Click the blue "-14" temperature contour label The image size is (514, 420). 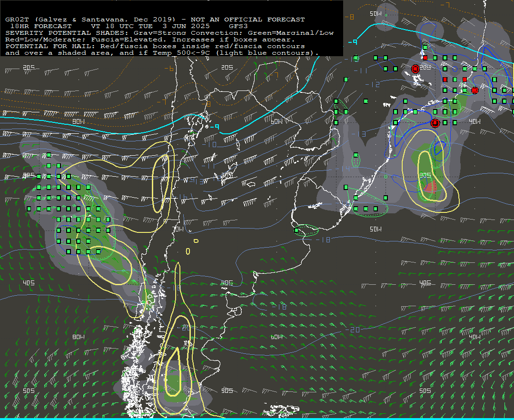click(343, 169)
